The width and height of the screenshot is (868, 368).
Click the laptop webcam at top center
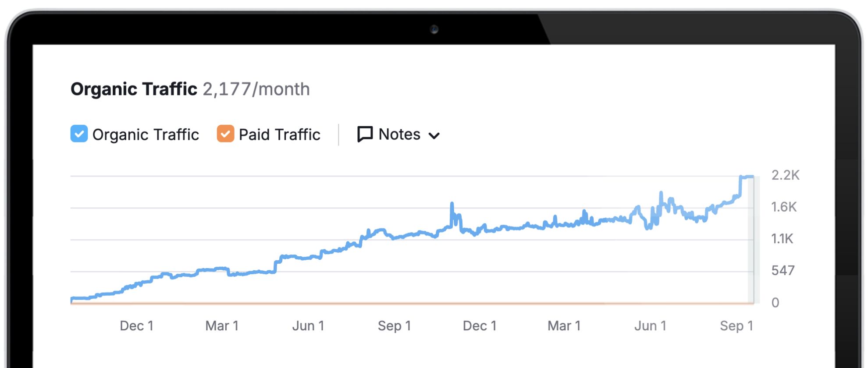pos(434,29)
